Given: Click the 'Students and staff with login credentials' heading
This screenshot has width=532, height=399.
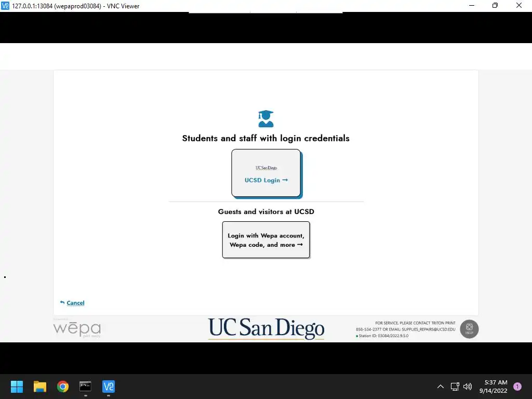Looking at the screenshot, I should coord(266,138).
